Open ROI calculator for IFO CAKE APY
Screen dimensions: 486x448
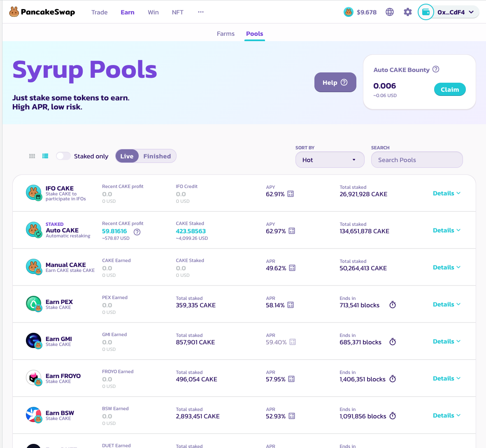tap(291, 194)
